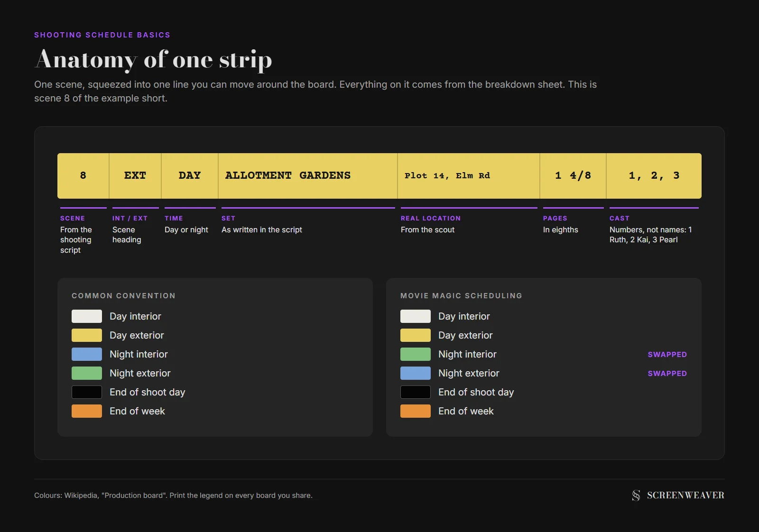Click the Screenweaver logo icon

point(636,495)
